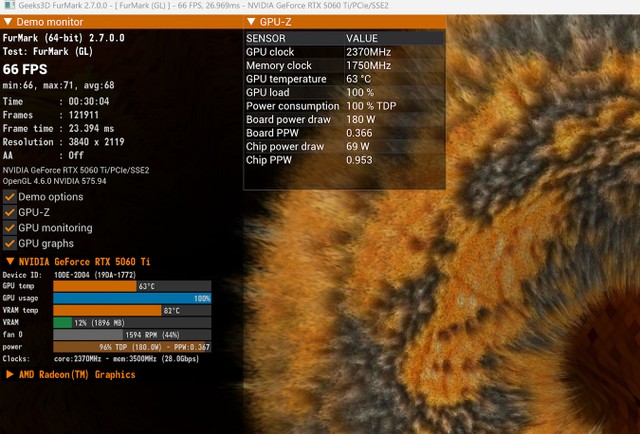Uncheck the Demo options checkbox
The height and width of the screenshot is (434, 640).
pyautogui.click(x=10, y=197)
